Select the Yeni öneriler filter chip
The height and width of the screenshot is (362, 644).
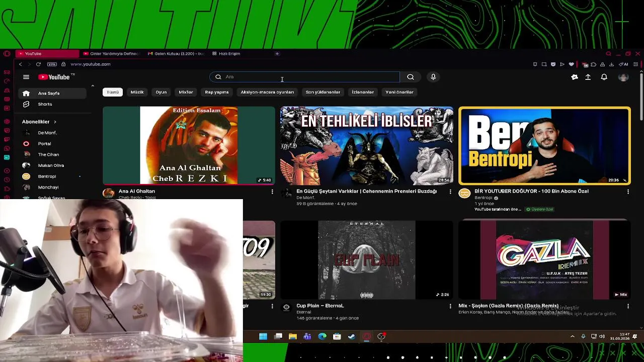(x=399, y=92)
